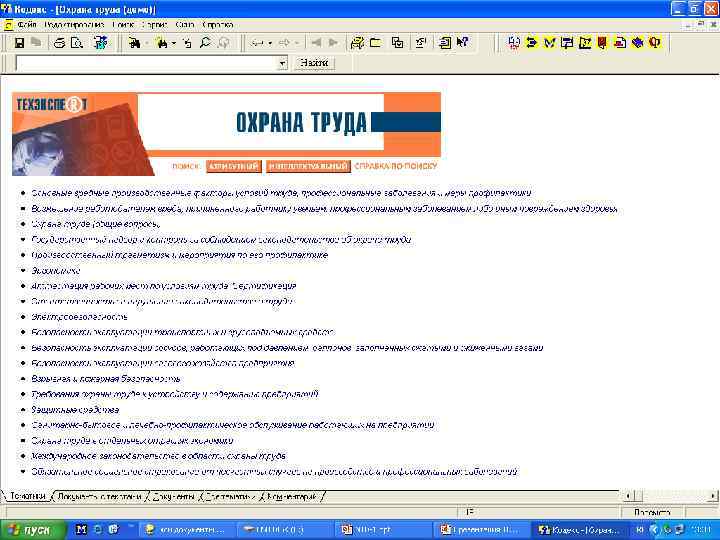This screenshot has height=540, width=720.
Task: Open Международное законодательство topic link
Action: pyautogui.click(x=158, y=456)
